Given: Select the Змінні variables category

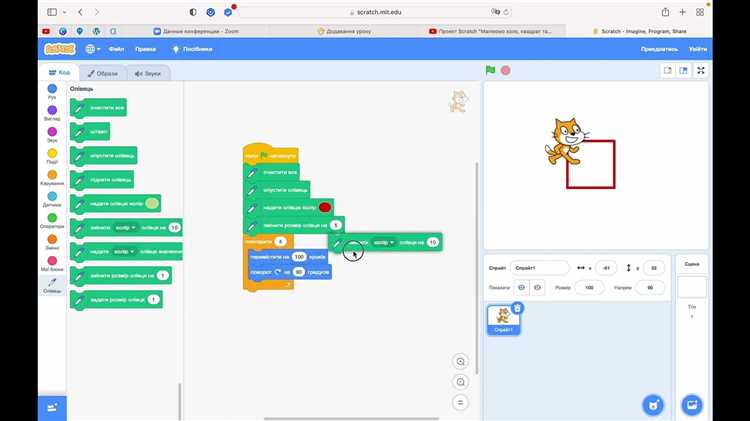Looking at the screenshot, I should (52, 243).
